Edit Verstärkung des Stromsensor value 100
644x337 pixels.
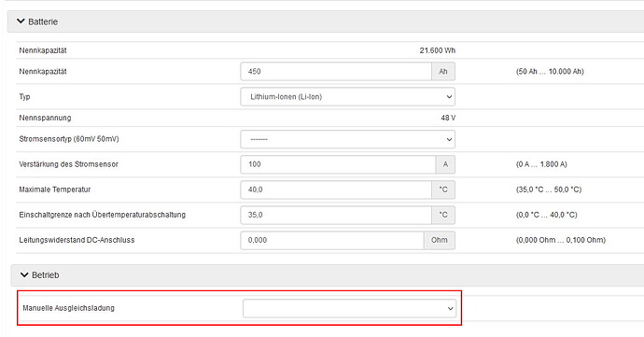[x=338, y=164]
